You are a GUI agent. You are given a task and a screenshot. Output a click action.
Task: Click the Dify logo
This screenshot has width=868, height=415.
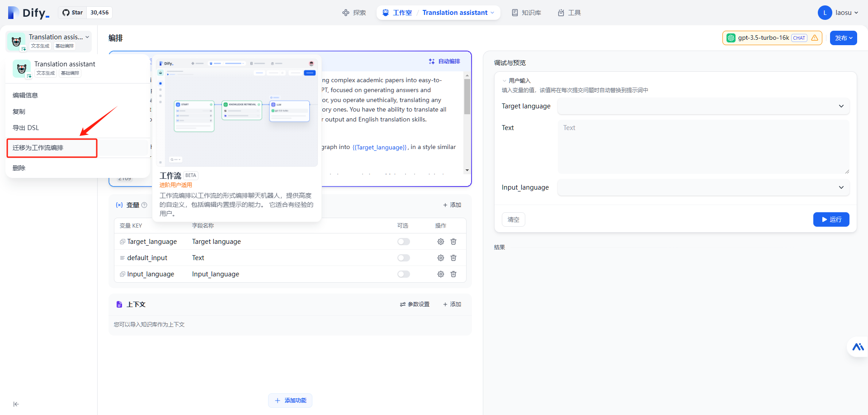28,13
